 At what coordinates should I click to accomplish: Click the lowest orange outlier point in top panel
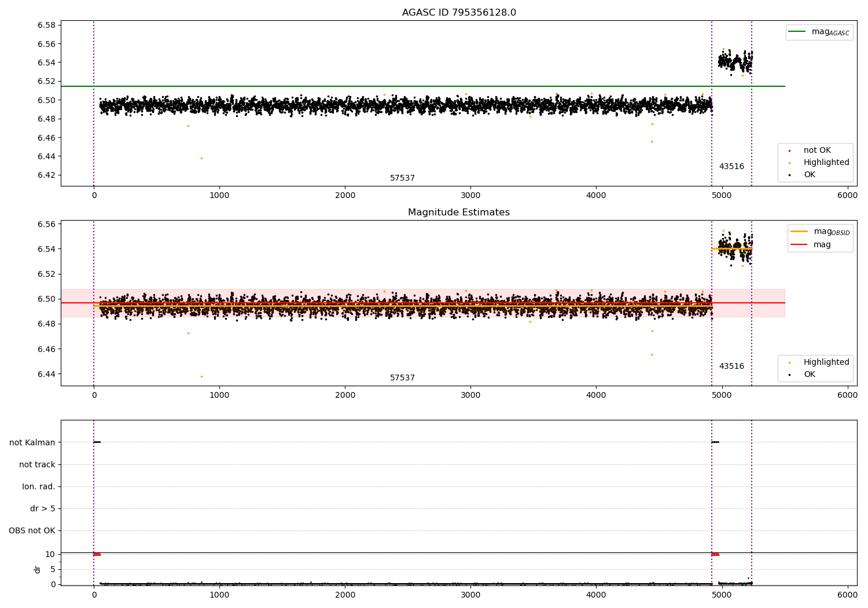(x=201, y=158)
